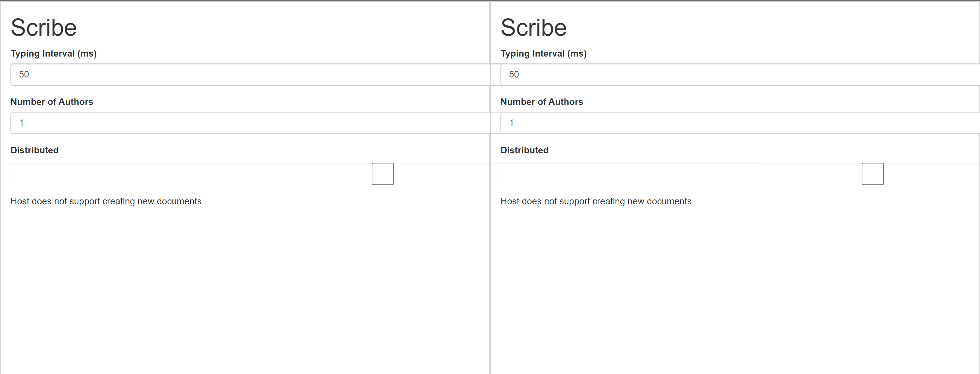Click right pane 'Host does not support' message
The width and height of the screenshot is (980, 374).
click(596, 201)
